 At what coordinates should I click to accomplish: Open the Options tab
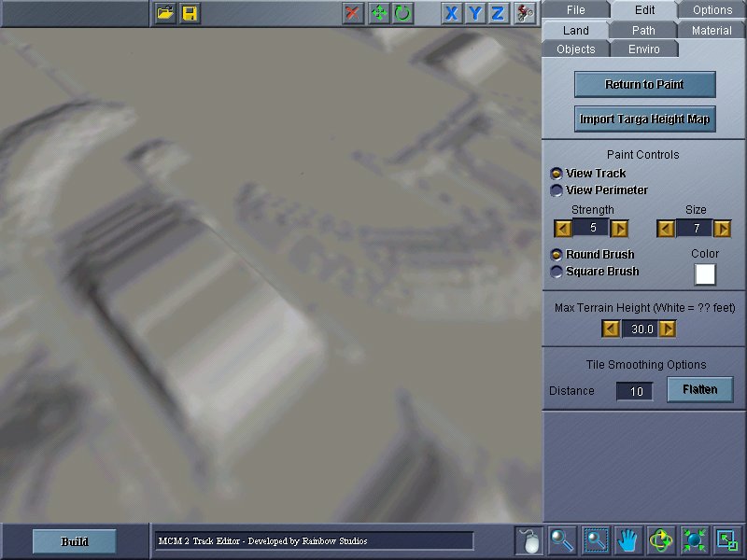pyautogui.click(x=712, y=10)
